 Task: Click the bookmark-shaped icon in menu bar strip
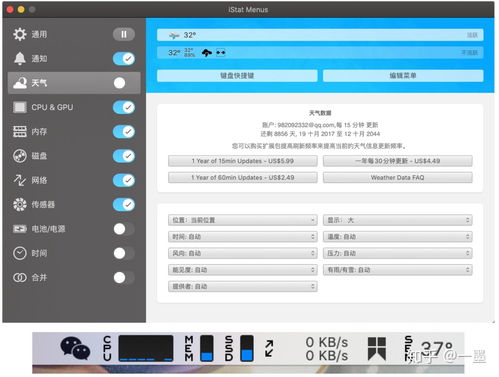(377, 348)
